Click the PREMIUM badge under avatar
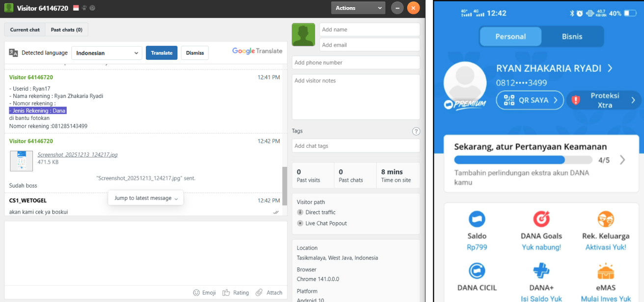 point(464,105)
